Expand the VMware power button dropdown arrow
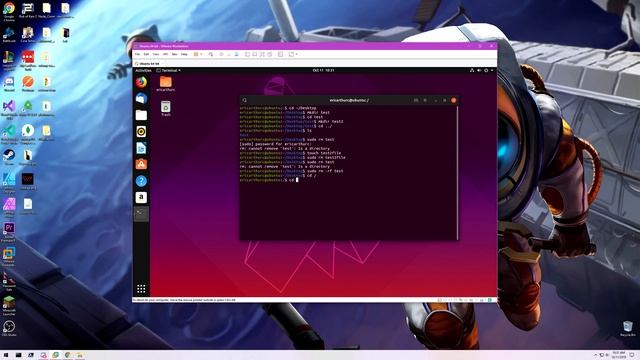This screenshot has width=640, height=360. point(201,54)
